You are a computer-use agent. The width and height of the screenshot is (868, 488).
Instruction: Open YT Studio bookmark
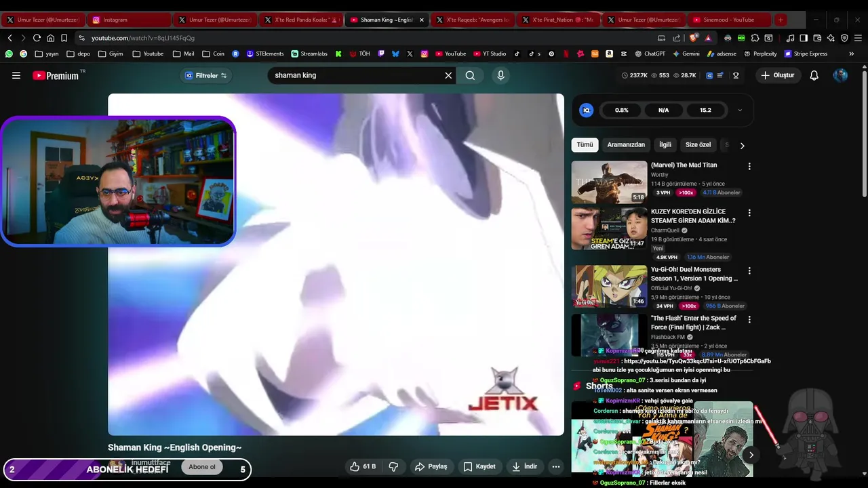489,54
